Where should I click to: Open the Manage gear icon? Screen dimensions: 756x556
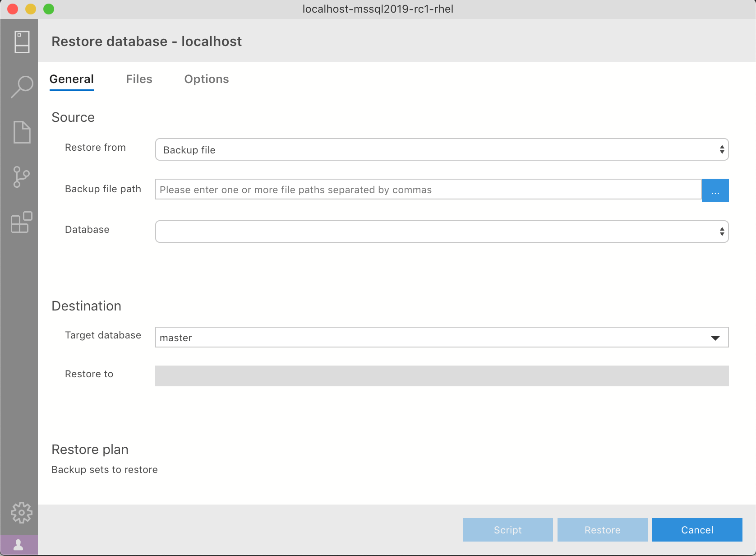click(x=22, y=513)
